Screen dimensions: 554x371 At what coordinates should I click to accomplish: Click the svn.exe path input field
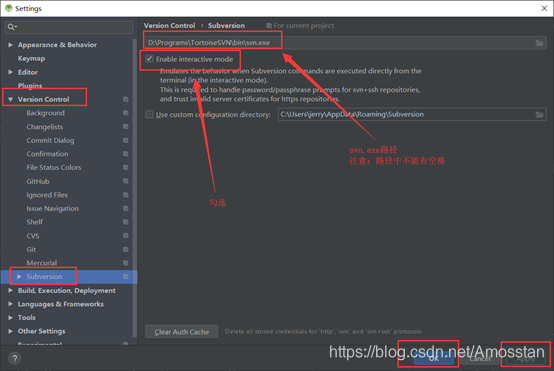tap(344, 43)
